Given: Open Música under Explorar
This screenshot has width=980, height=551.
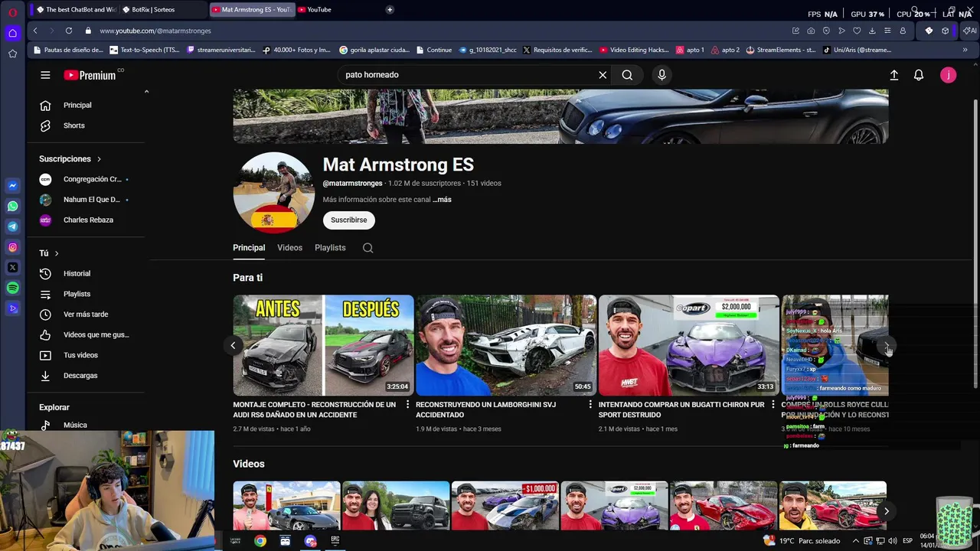Looking at the screenshot, I should click(x=75, y=425).
